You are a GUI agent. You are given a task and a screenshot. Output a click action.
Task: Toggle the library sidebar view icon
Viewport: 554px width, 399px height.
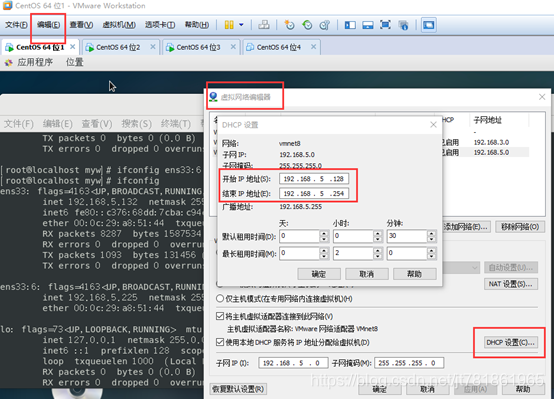[x=350, y=25]
